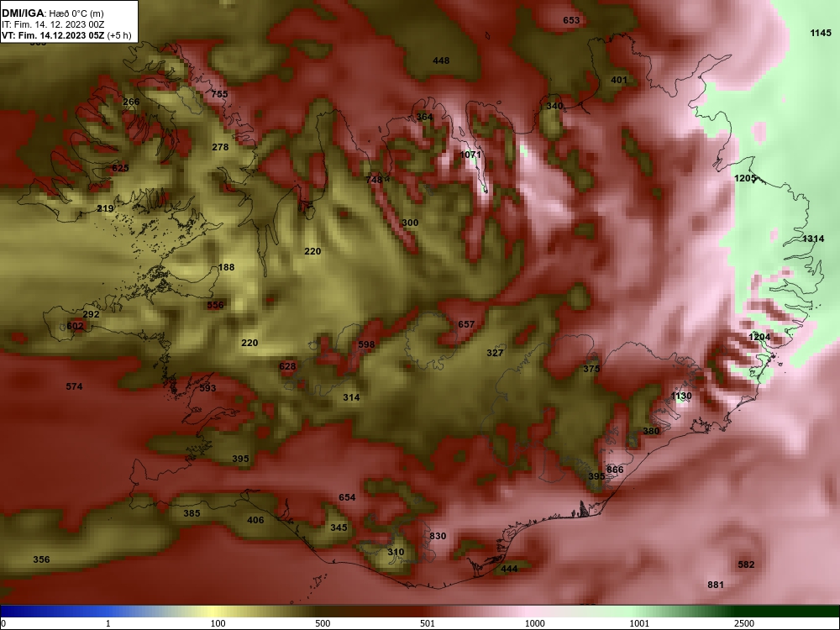Select the 364 height value

424,117
